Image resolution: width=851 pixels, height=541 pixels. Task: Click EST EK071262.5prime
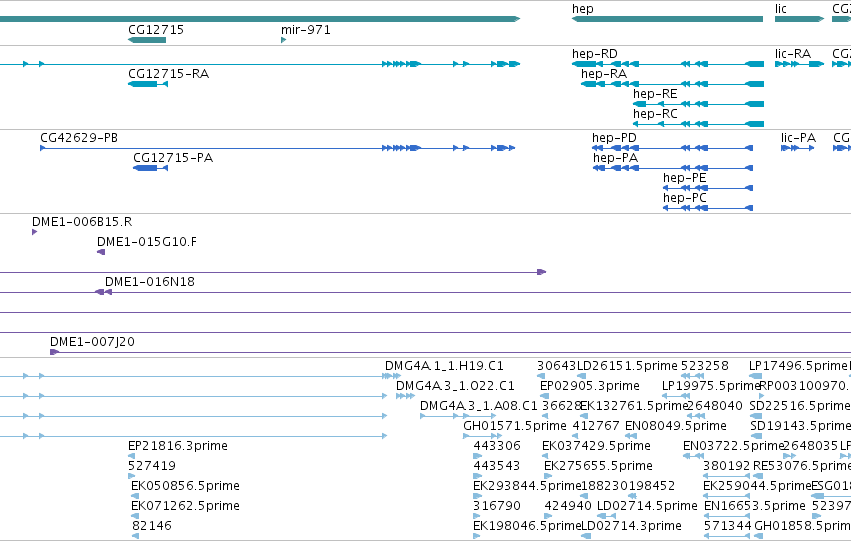[185, 506]
